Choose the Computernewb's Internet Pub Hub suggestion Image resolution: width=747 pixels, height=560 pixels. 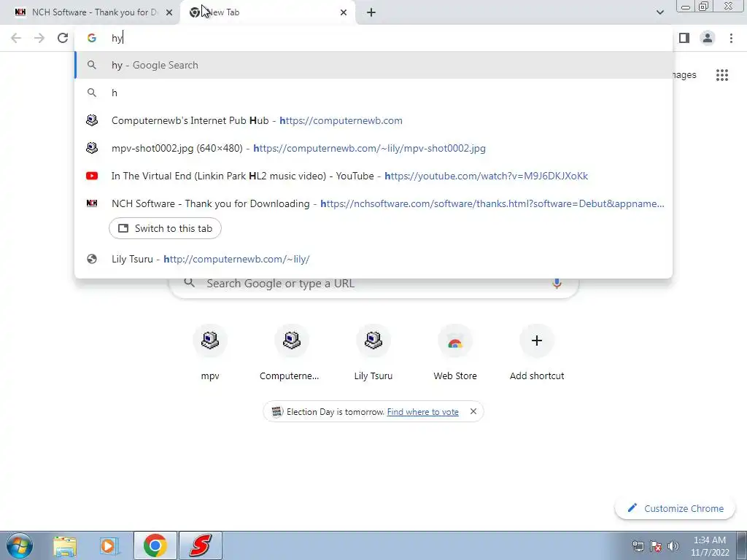[x=373, y=120]
